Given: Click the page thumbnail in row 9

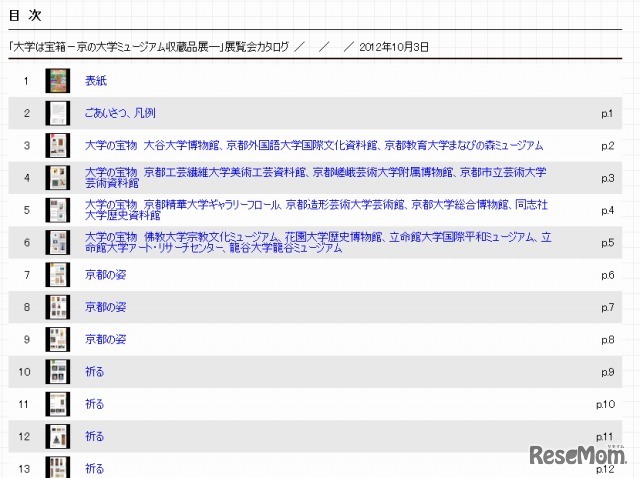Looking at the screenshot, I should point(58,339).
